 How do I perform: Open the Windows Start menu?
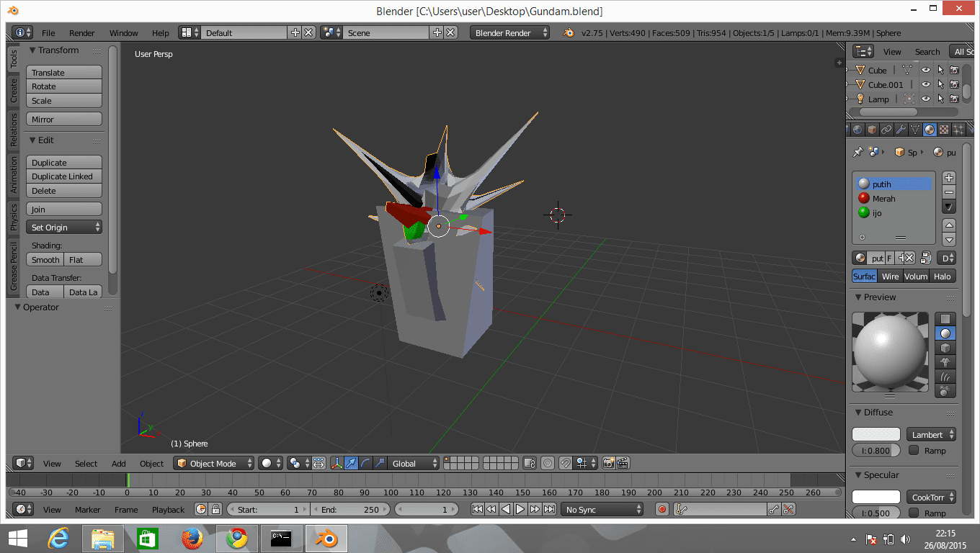[x=17, y=538]
